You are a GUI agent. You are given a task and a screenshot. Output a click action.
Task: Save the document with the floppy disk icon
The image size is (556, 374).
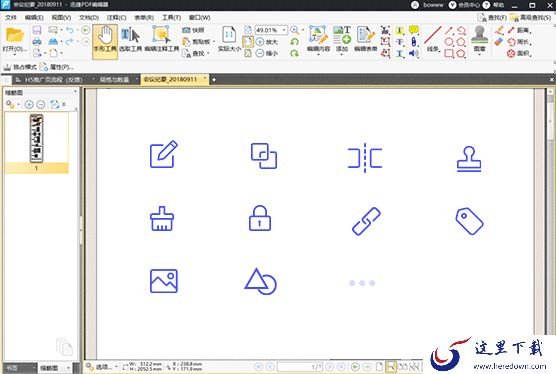click(x=37, y=30)
